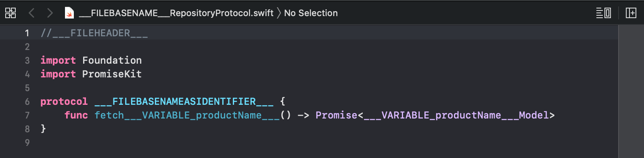The image size is (644, 158).
Task: Click the Swift file icon in jump bar
Action: (x=69, y=13)
